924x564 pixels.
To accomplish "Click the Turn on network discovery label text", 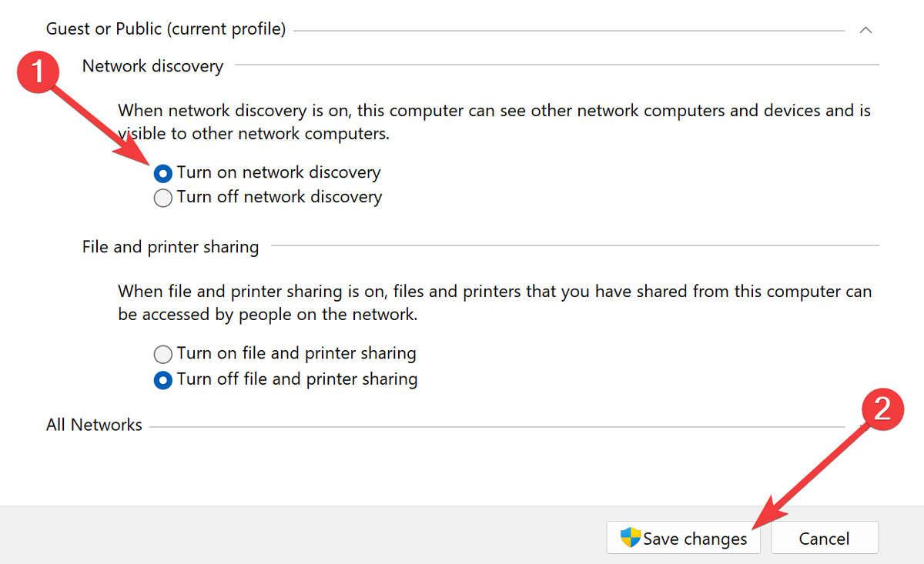I will tap(277, 172).
